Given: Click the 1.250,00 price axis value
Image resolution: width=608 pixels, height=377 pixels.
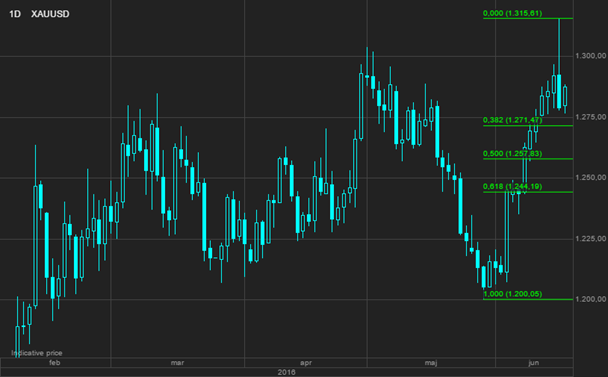Looking at the screenshot, I should (x=591, y=178).
